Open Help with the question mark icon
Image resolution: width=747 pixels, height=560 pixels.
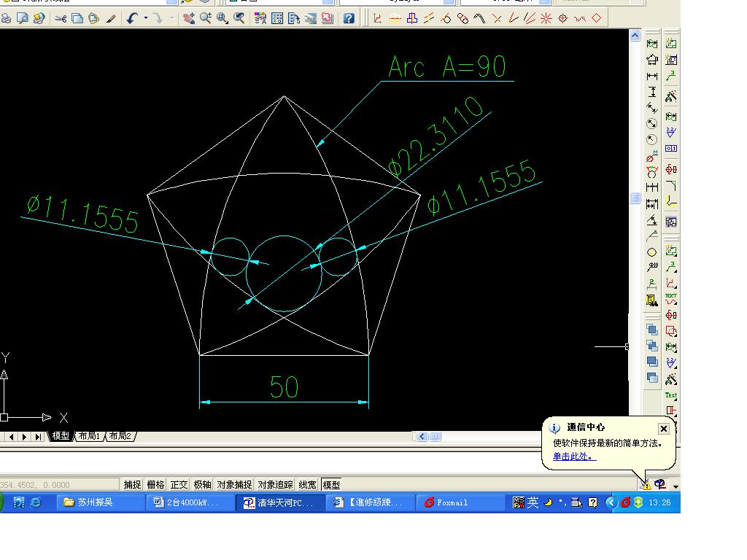(x=349, y=18)
